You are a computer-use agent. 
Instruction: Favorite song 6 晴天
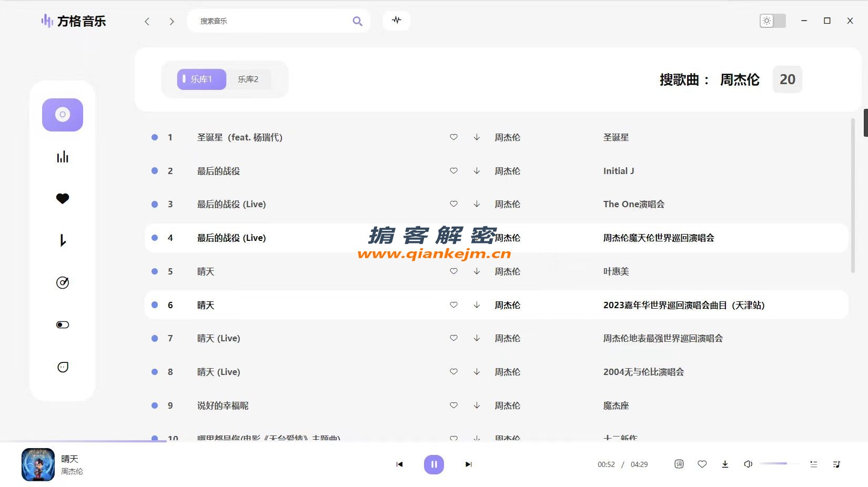453,305
